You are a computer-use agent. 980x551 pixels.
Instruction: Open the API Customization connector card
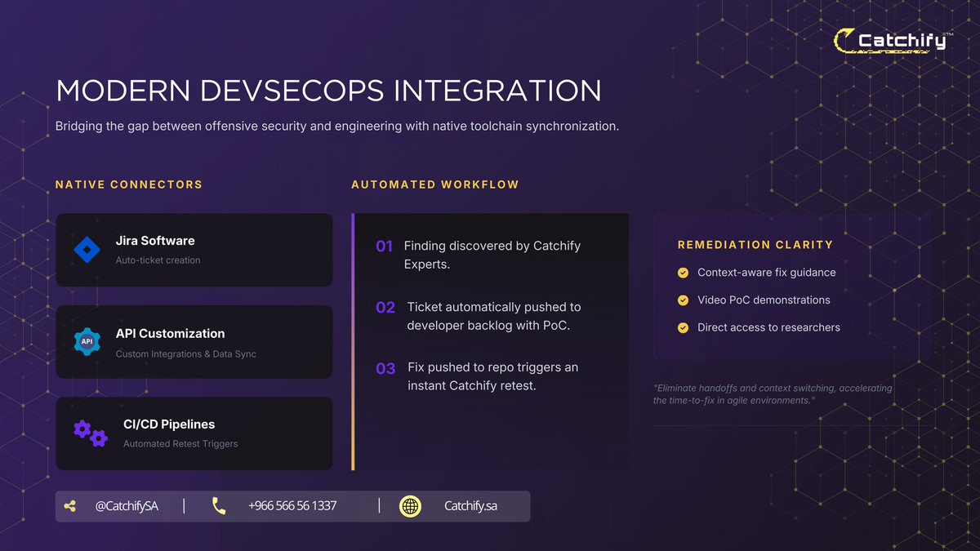pos(194,342)
